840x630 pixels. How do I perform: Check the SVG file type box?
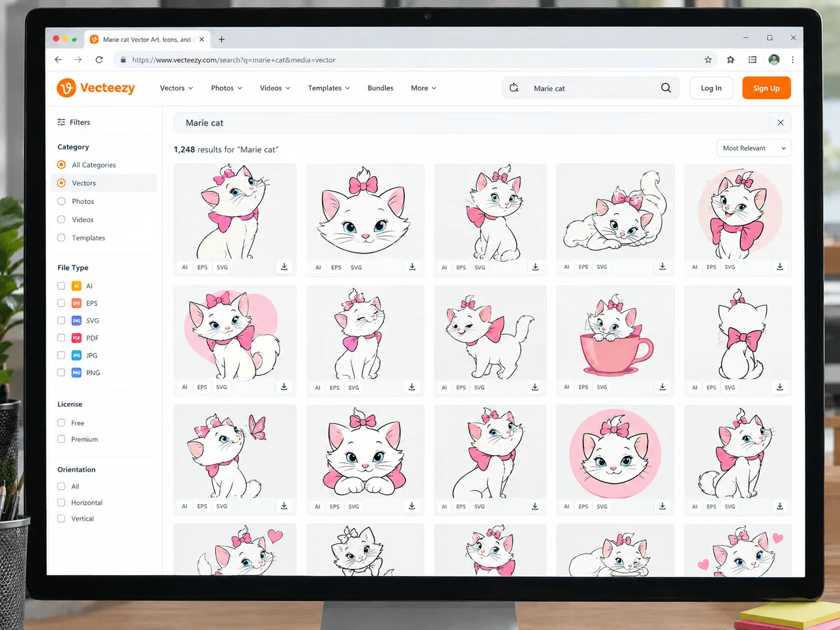click(61, 320)
